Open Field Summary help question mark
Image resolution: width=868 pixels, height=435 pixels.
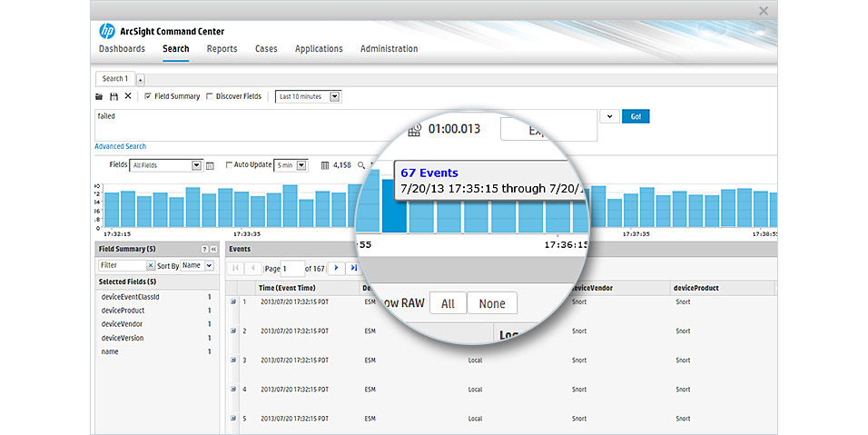(204, 249)
